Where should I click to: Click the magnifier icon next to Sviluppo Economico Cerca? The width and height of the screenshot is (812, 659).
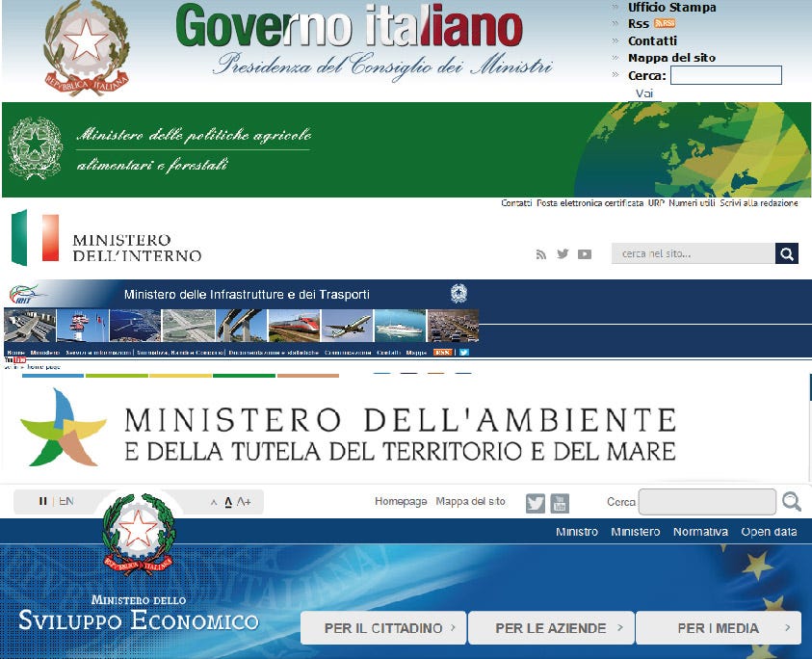[x=791, y=502]
